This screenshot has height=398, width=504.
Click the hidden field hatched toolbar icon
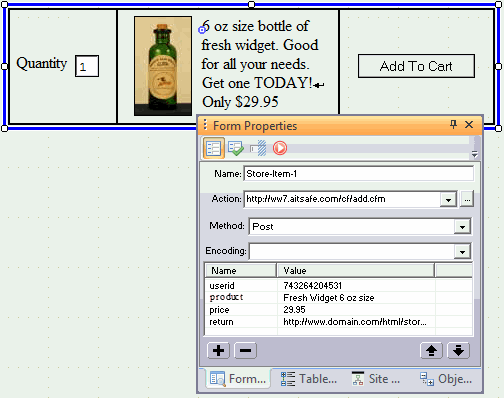(258, 148)
